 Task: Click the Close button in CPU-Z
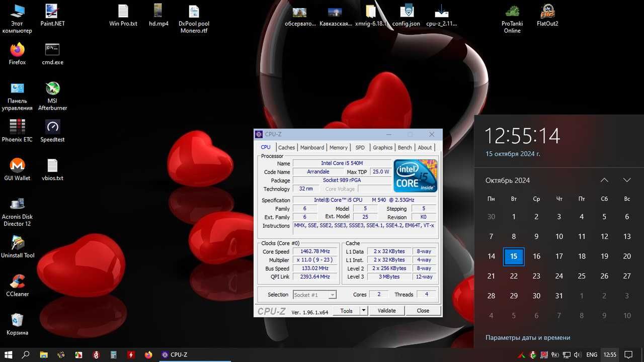(x=423, y=311)
